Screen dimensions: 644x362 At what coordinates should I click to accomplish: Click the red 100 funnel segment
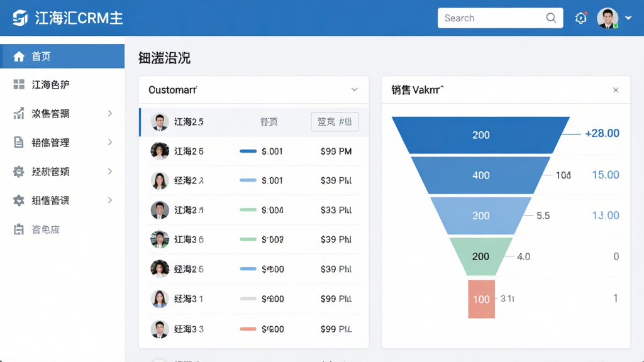click(x=481, y=299)
